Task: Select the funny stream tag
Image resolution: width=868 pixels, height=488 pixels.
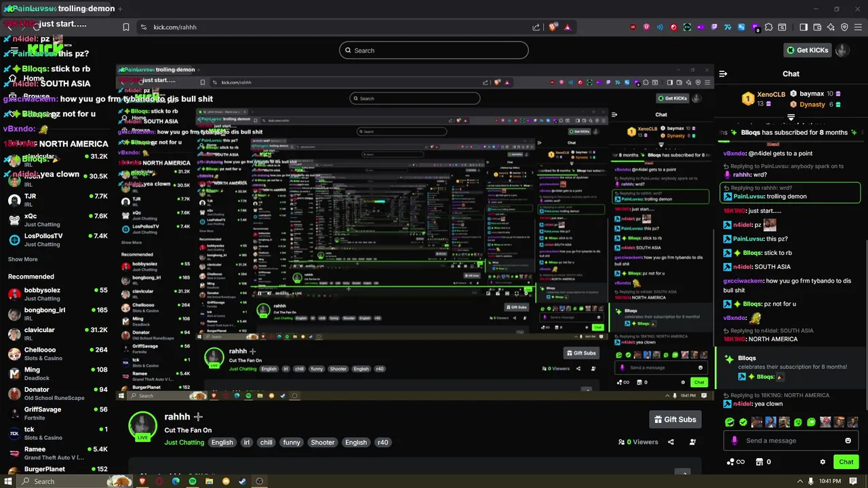Action: [292, 443]
